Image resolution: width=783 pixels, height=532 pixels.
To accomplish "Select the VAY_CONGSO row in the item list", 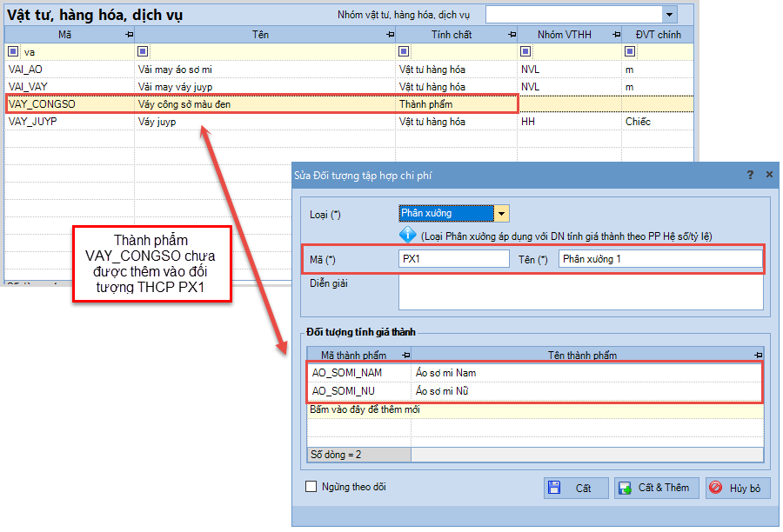I will click(261, 104).
